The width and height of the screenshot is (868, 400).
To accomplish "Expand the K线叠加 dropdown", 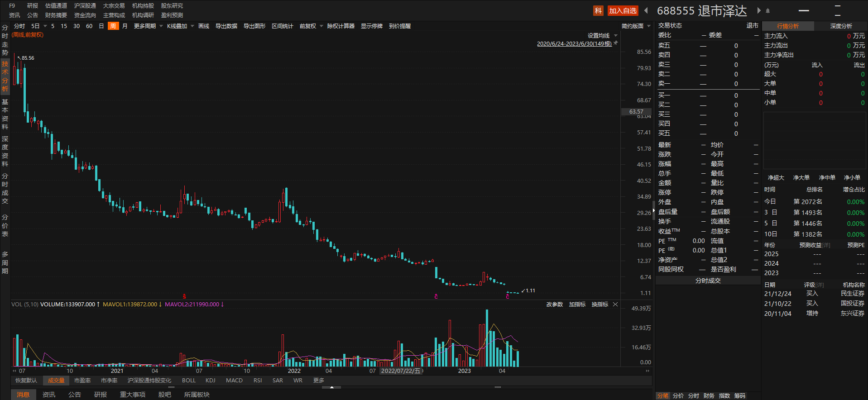I will [192, 26].
